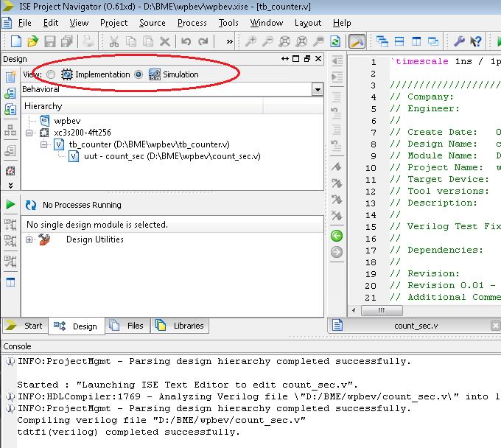Click the What's This help icon
Image resolution: width=501 pixels, height=448 pixels.
[x=476, y=41]
